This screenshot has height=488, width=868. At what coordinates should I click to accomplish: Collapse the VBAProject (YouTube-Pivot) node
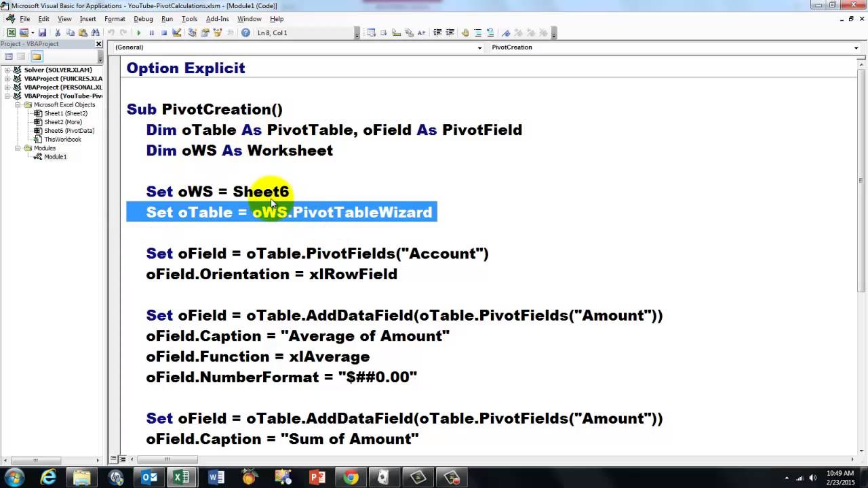tap(7, 96)
